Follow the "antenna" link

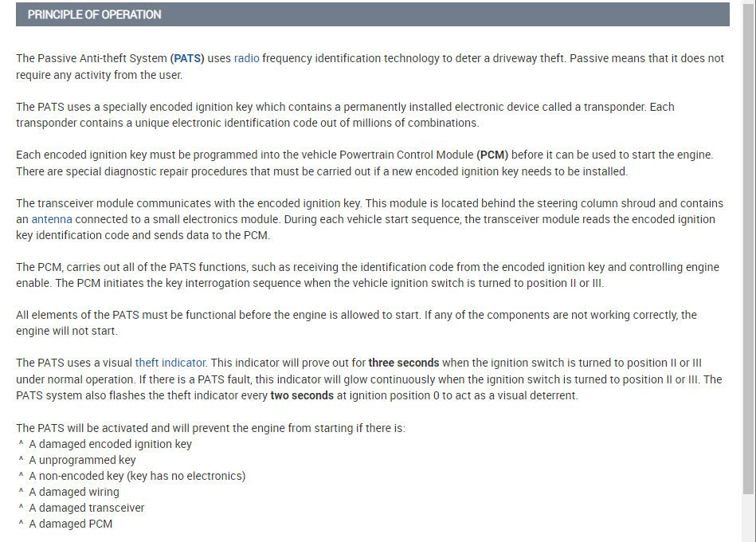tap(52, 218)
